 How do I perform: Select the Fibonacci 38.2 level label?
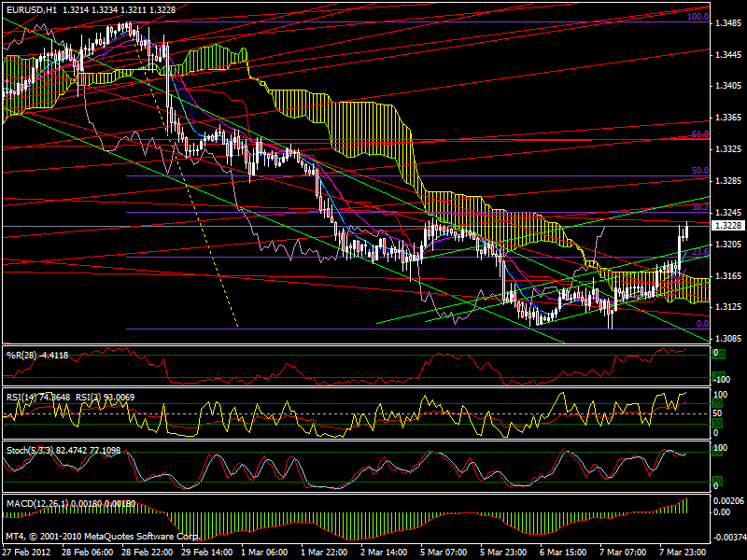pos(699,207)
